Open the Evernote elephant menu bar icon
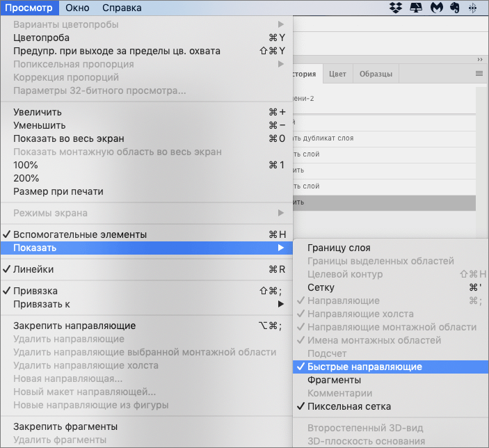This screenshot has height=448, width=489. point(455,8)
